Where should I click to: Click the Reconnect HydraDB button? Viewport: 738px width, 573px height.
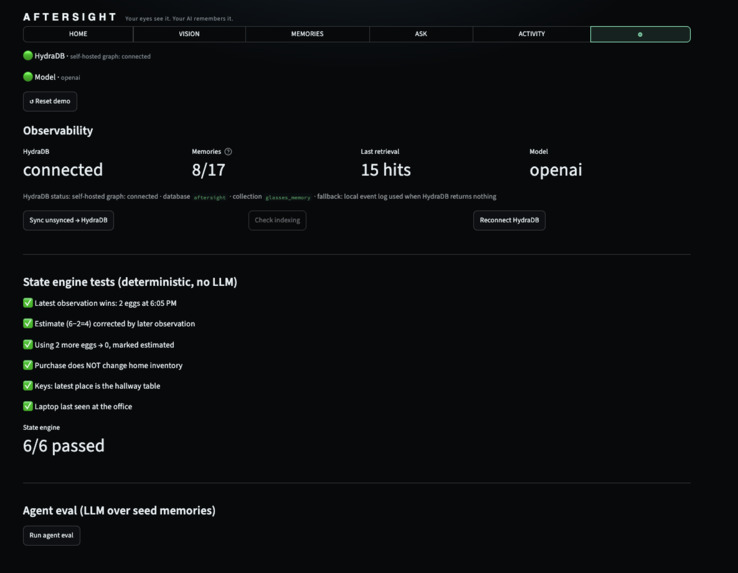point(509,220)
